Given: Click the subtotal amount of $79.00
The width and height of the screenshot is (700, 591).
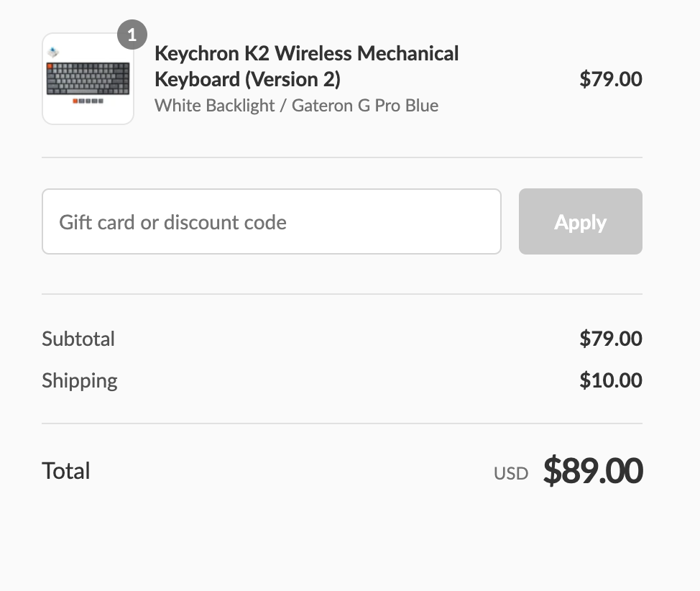Looking at the screenshot, I should (x=610, y=339).
